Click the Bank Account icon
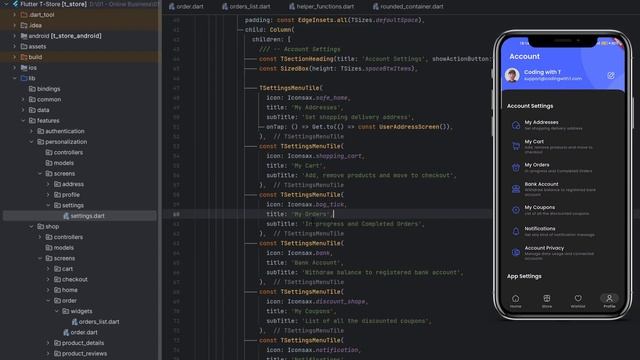The image size is (640, 360). pos(516,189)
